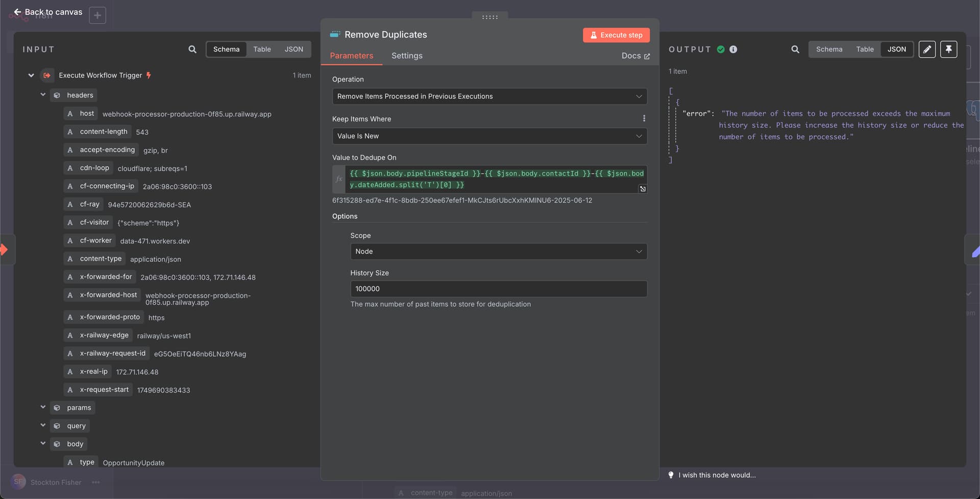This screenshot has height=499, width=980.
Task: Click the Execute step button
Action: pos(616,35)
